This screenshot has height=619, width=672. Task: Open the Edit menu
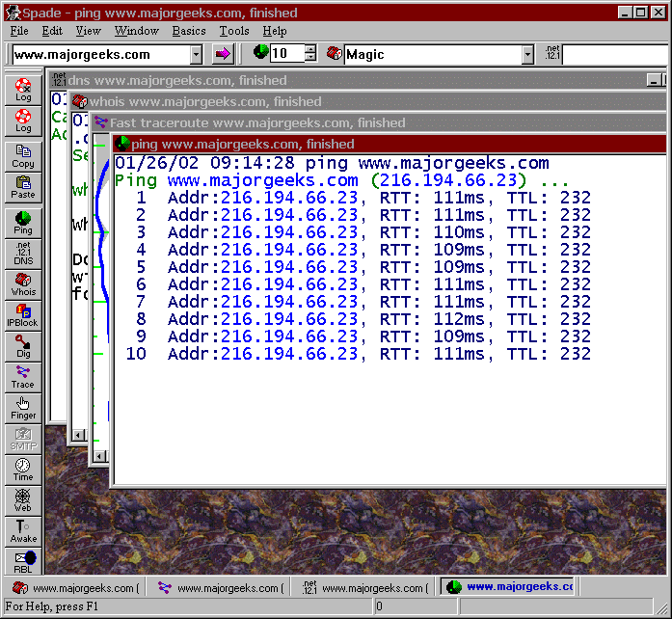[52, 31]
